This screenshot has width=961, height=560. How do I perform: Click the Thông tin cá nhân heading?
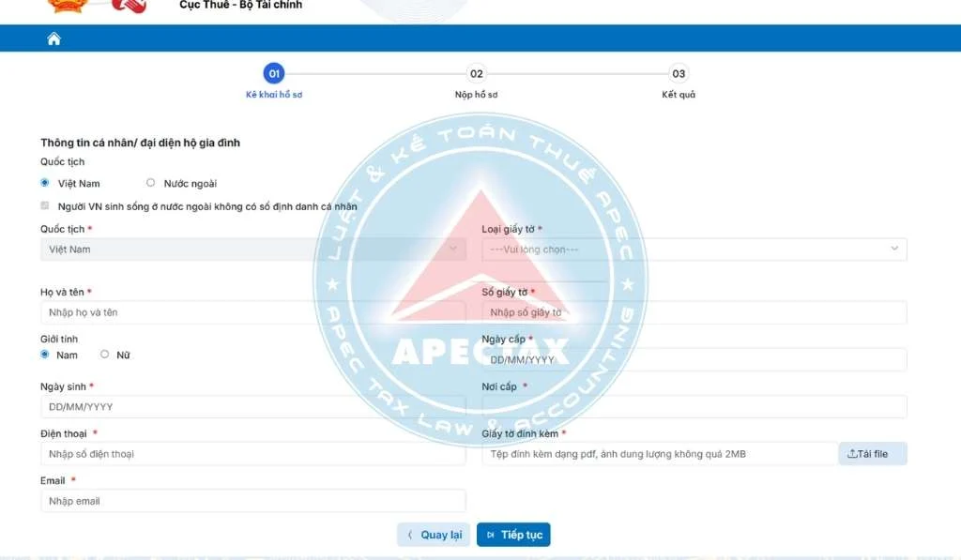(141, 143)
